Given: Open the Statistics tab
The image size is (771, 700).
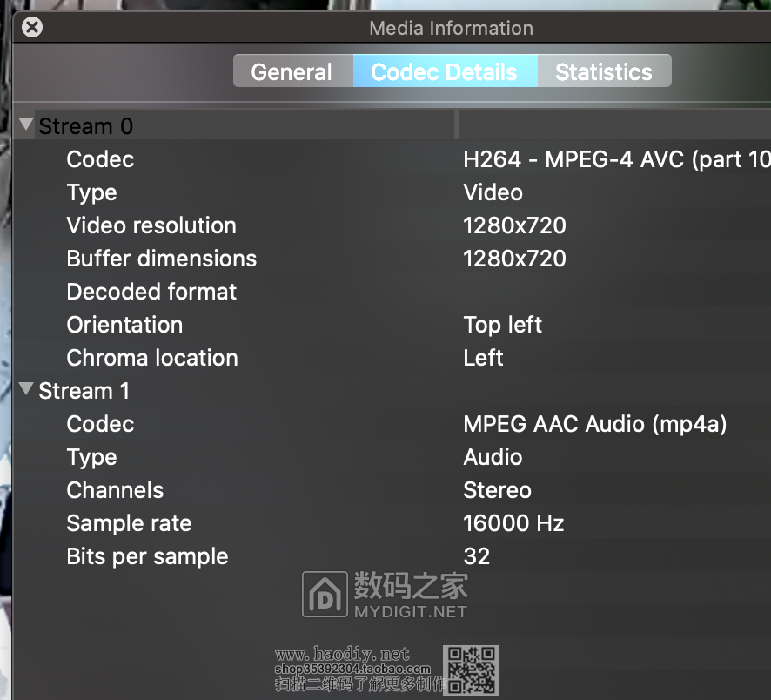Looking at the screenshot, I should (603, 72).
